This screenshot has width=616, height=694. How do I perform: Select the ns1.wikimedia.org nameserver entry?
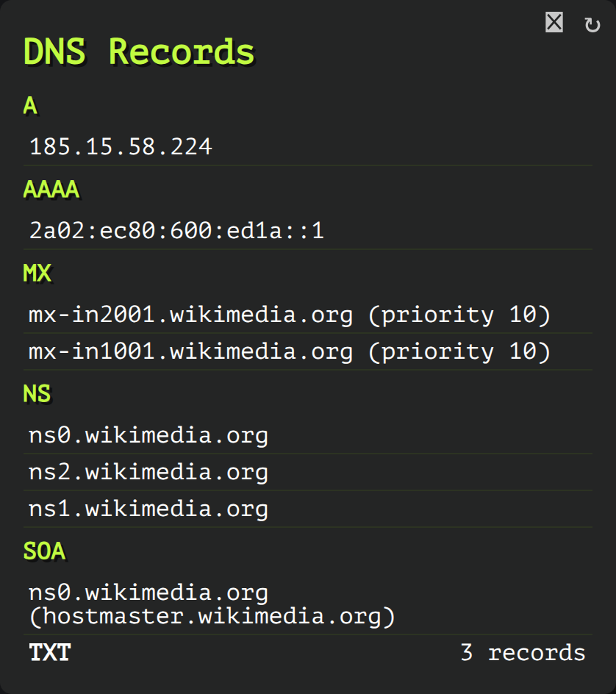point(148,509)
